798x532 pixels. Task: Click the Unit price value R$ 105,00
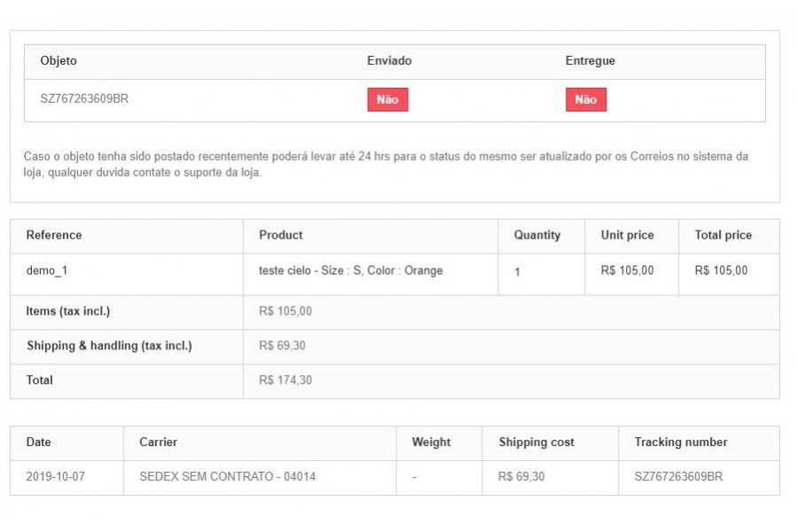pos(627,270)
